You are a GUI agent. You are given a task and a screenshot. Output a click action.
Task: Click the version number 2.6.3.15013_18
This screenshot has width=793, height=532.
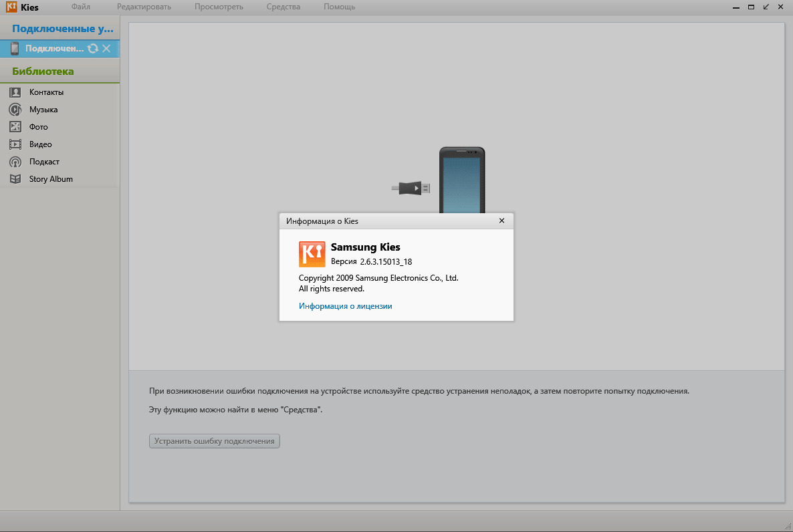pyautogui.click(x=386, y=261)
